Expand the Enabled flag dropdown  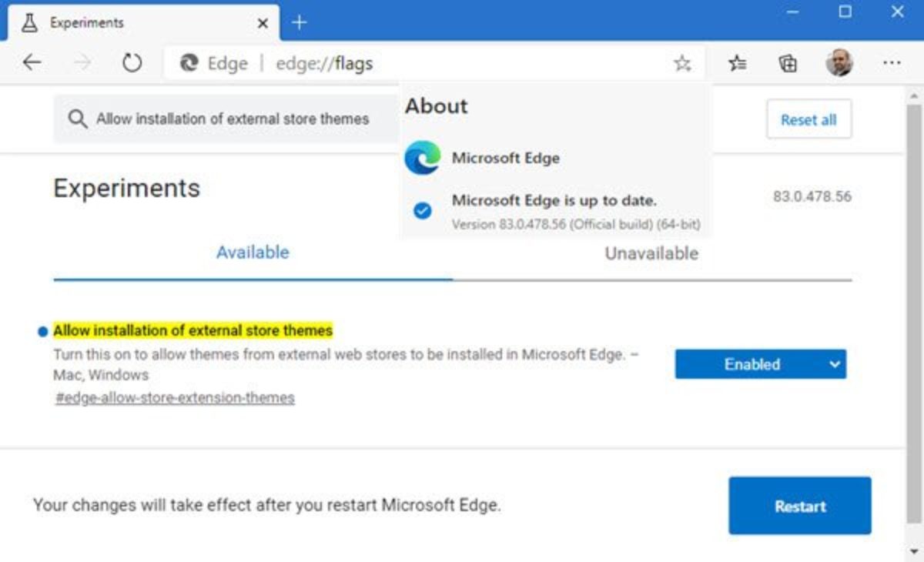coord(760,364)
